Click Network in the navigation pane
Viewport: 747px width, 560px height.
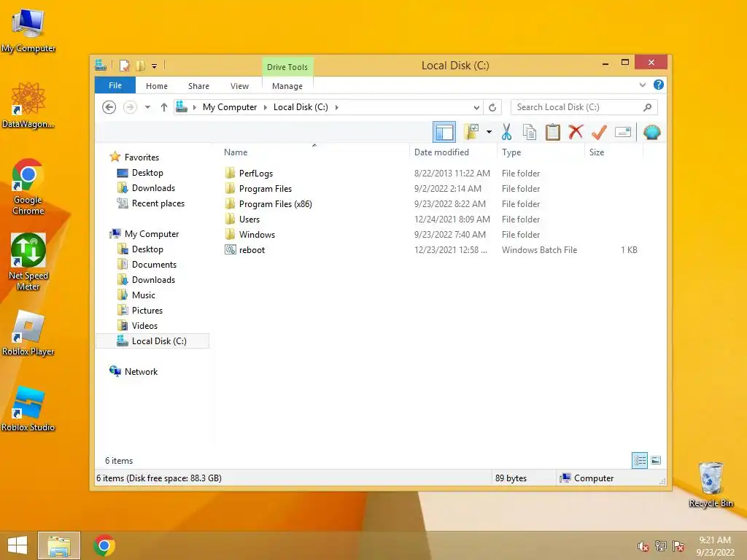[x=141, y=372]
